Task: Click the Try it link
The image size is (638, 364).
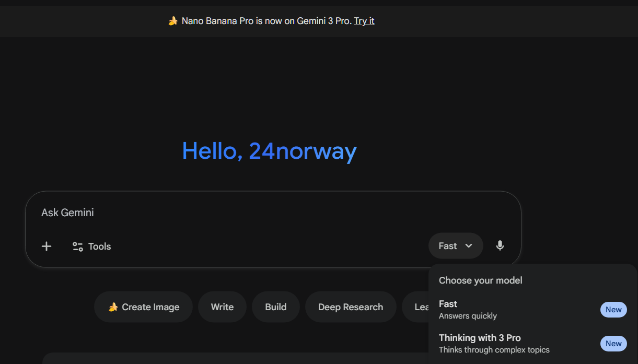Action: click(364, 21)
